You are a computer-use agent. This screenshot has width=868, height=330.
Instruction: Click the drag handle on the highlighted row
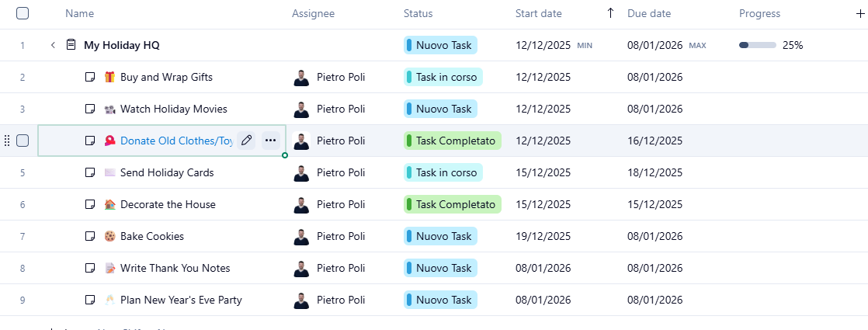pos(7,141)
